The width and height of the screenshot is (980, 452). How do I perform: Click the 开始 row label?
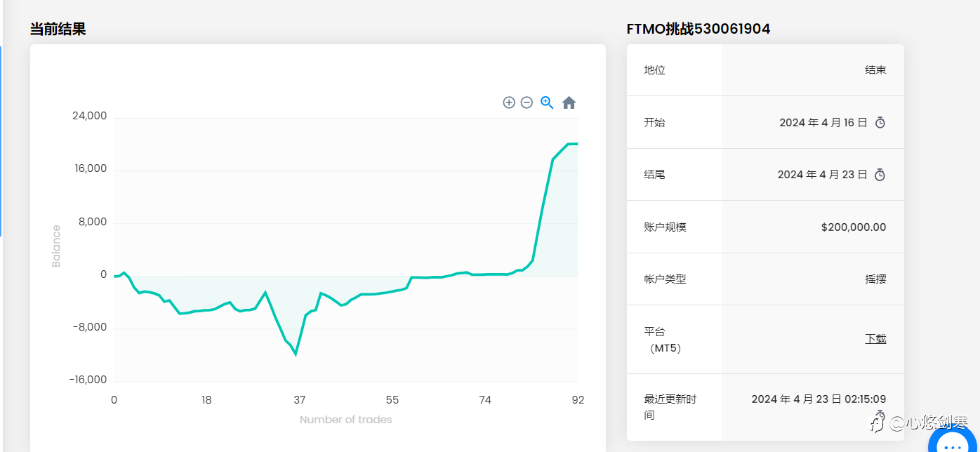(x=654, y=123)
